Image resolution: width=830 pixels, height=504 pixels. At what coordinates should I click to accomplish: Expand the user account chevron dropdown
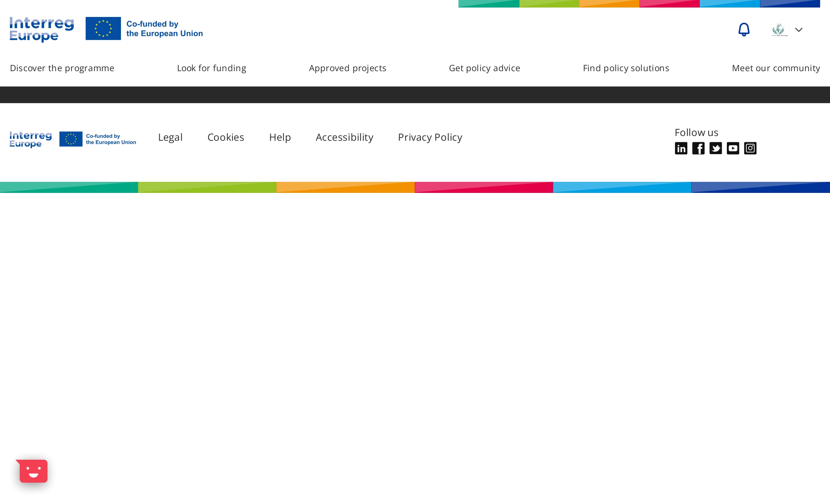(x=798, y=30)
